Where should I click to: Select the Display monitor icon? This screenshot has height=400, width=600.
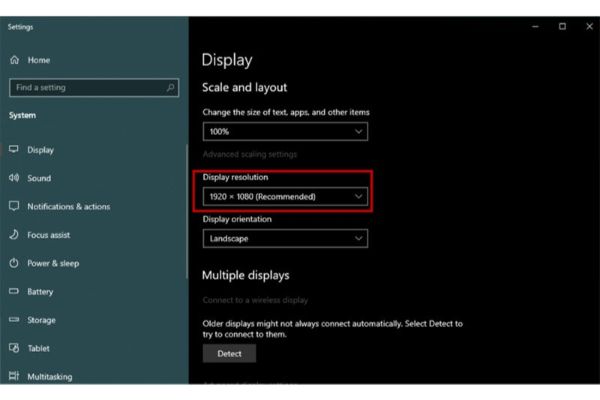coord(14,149)
